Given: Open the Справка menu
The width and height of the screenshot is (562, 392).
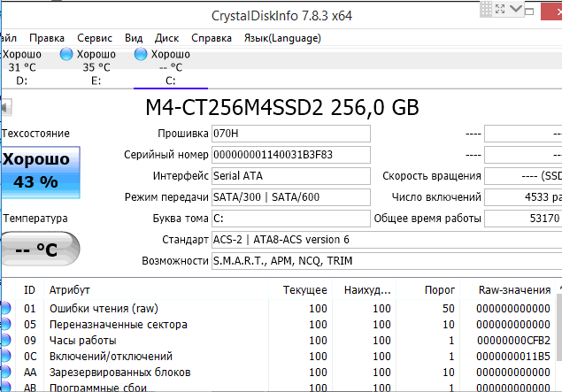Looking at the screenshot, I should 212,38.
